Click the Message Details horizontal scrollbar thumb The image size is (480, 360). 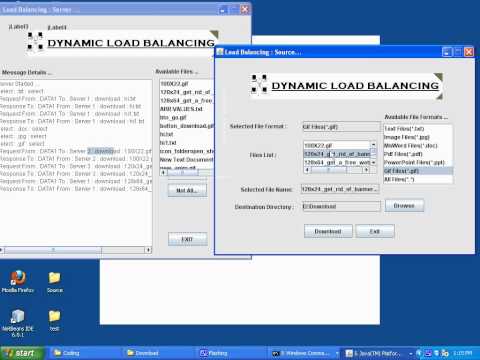click(x=53, y=250)
